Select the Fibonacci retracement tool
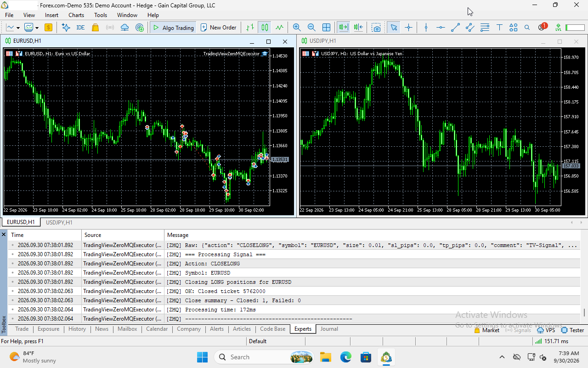 [485, 28]
